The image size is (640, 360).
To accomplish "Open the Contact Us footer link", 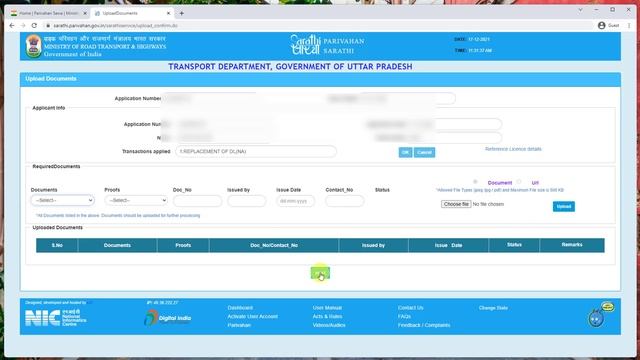I will [411, 308].
